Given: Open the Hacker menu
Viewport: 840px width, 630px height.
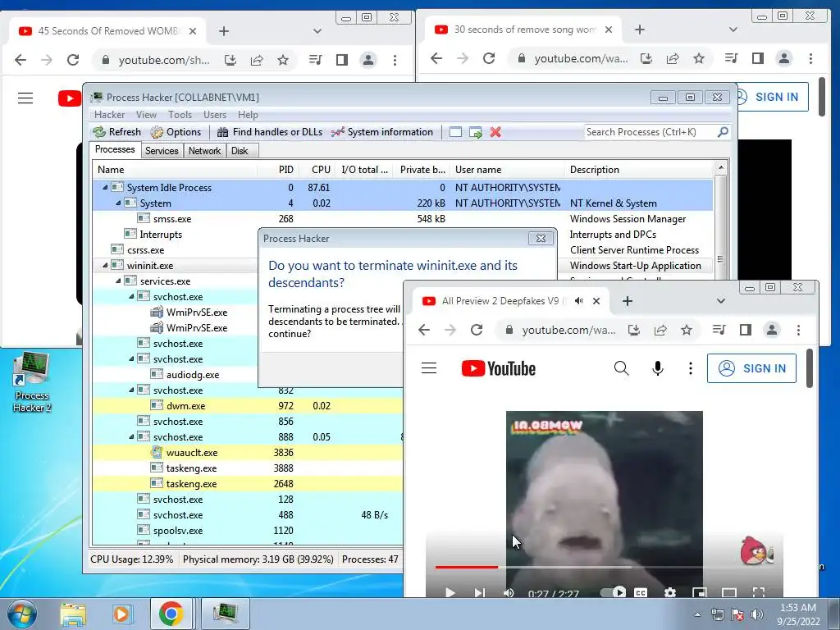Looking at the screenshot, I should pos(109,115).
